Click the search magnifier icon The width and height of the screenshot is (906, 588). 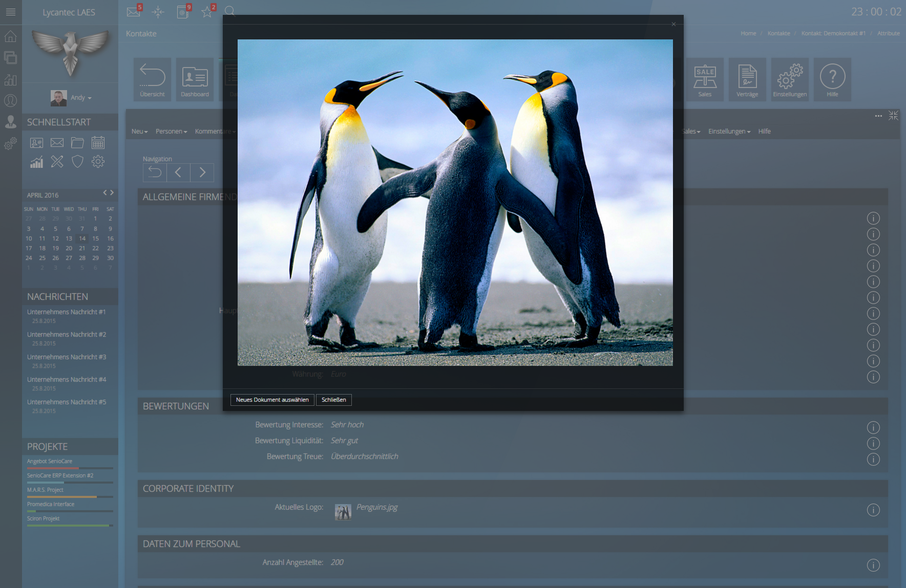[230, 11]
